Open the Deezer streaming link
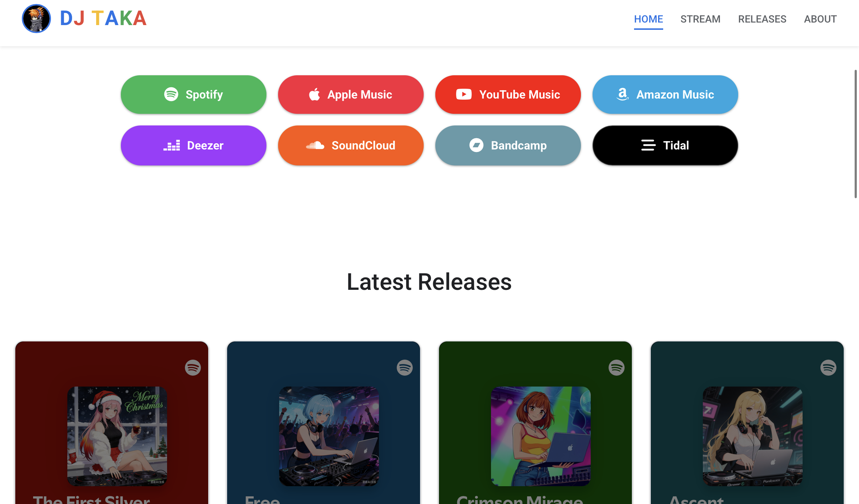Image resolution: width=859 pixels, height=504 pixels. coord(194,145)
